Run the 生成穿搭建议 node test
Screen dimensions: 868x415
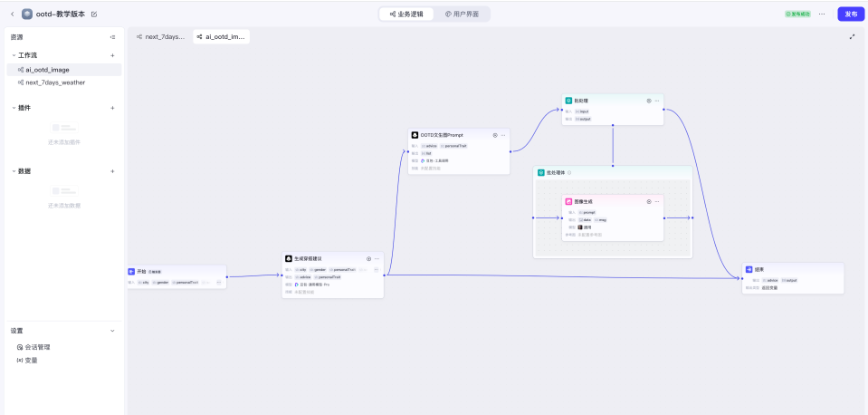[368, 258]
